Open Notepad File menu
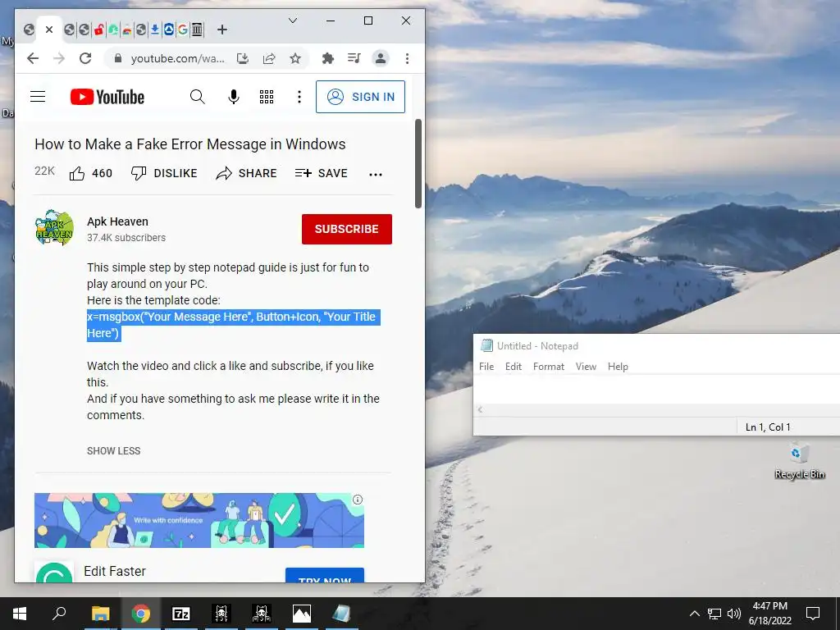The height and width of the screenshot is (630, 840). pyautogui.click(x=486, y=367)
